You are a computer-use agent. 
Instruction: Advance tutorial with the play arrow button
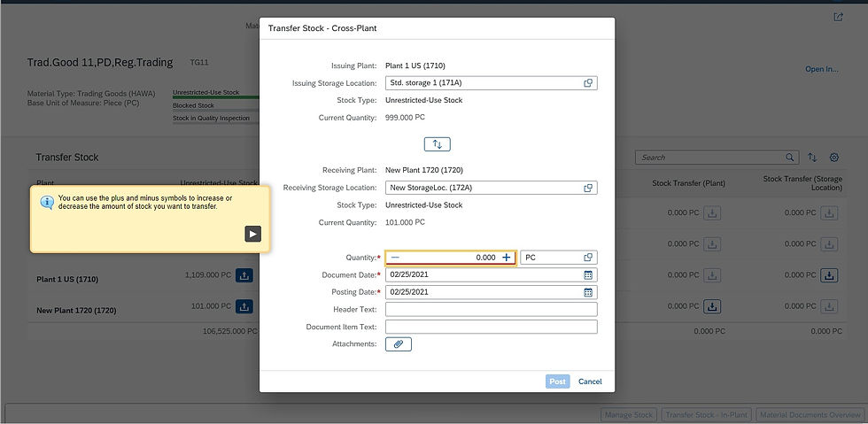tap(253, 234)
